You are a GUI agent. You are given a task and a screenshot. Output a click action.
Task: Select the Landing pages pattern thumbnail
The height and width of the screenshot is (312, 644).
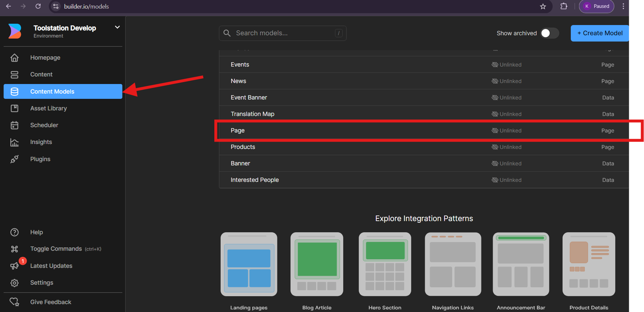[x=249, y=264]
